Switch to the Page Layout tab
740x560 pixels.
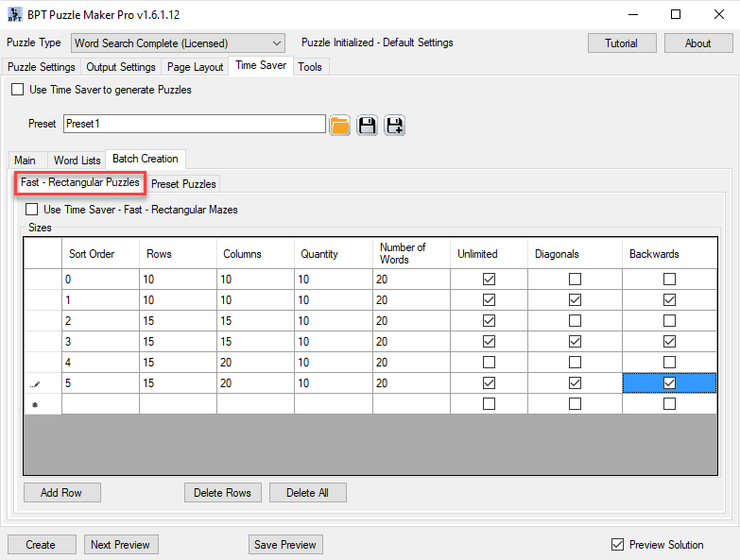(x=196, y=67)
